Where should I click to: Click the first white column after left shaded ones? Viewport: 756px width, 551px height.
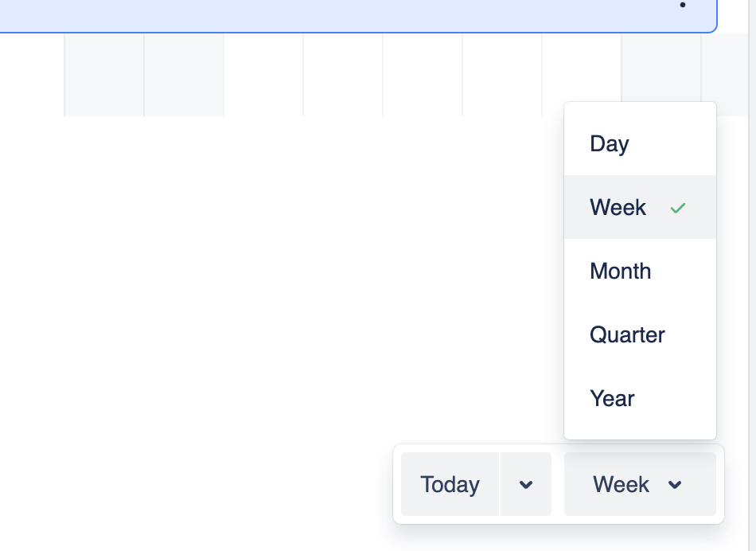coord(263,76)
